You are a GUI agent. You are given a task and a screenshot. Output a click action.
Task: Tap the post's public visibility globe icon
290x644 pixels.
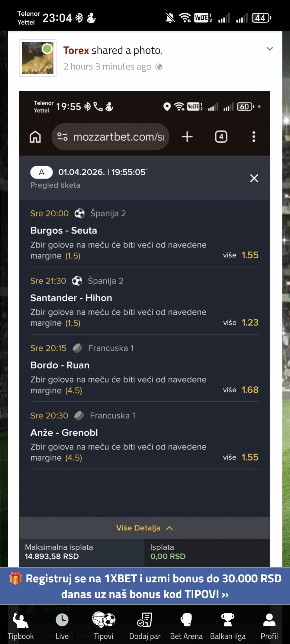(x=159, y=67)
